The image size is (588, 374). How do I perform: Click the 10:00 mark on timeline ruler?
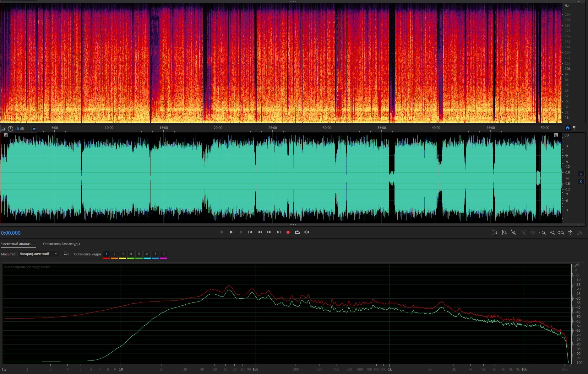click(109, 128)
